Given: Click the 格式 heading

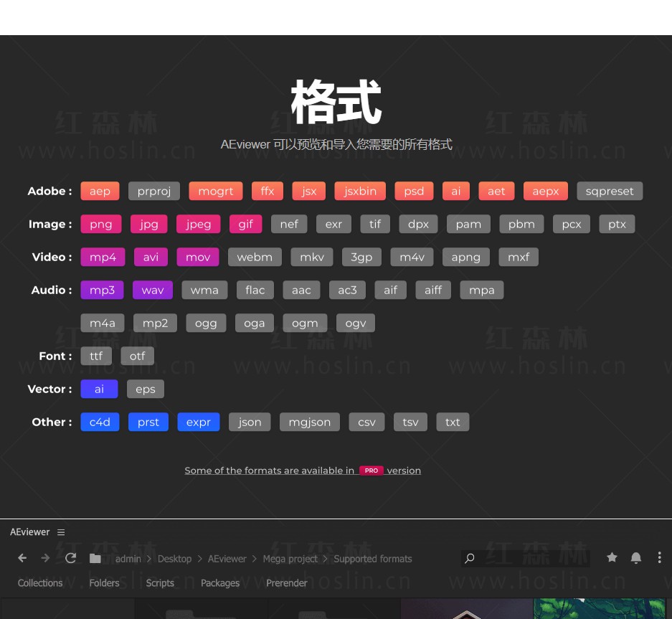Looking at the screenshot, I should (336, 102).
